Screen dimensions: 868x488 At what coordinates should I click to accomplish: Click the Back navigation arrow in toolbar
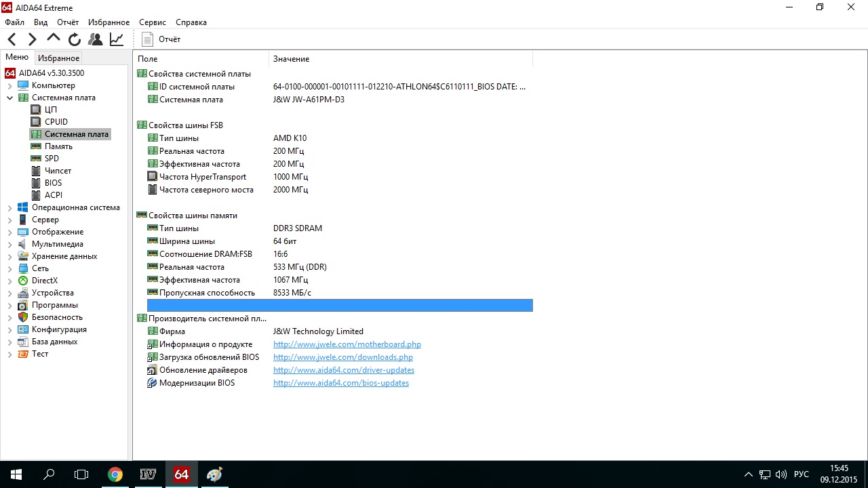(12, 39)
